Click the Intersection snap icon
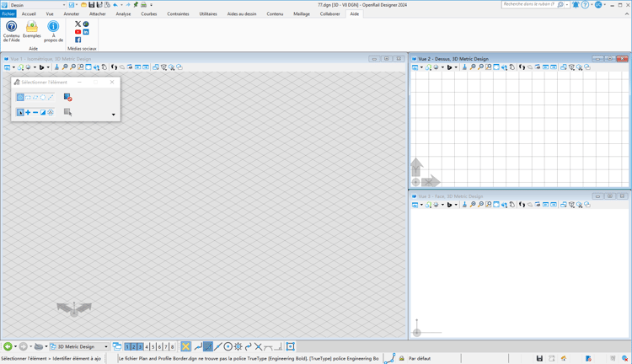 coord(259,346)
